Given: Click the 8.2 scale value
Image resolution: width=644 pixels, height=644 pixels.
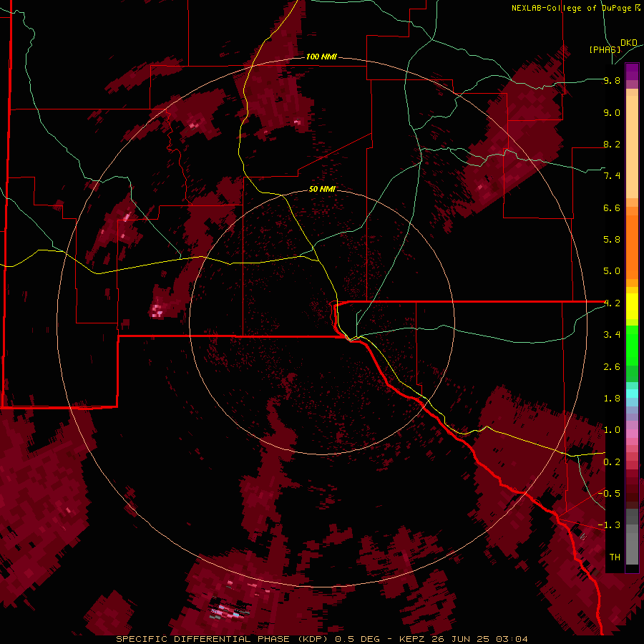Looking at the screenshot, I should click(612, 144).
